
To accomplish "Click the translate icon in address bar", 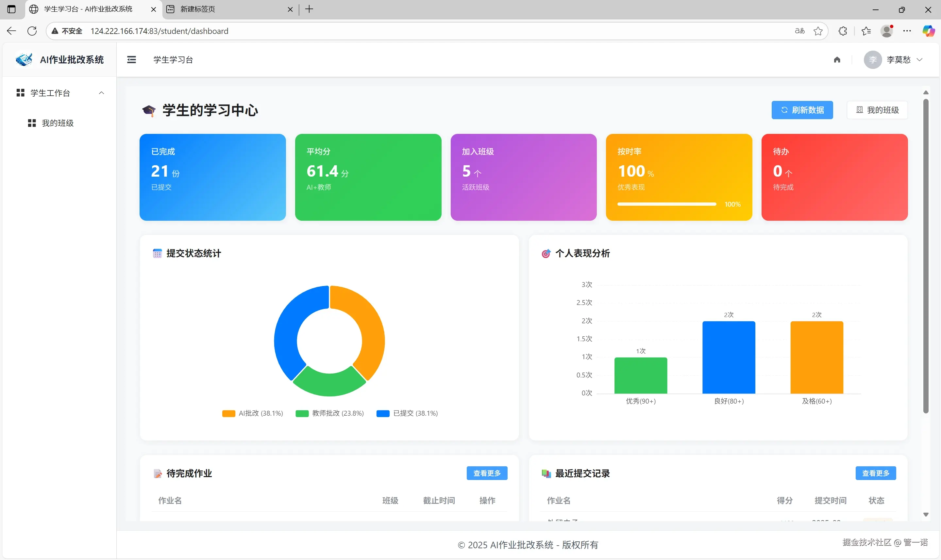I will coord(799,31).
